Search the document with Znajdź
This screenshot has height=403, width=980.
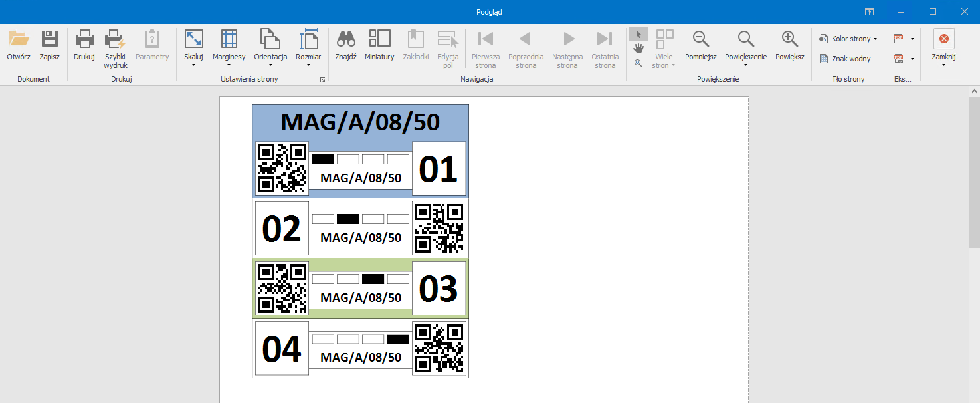coord(345,45)
